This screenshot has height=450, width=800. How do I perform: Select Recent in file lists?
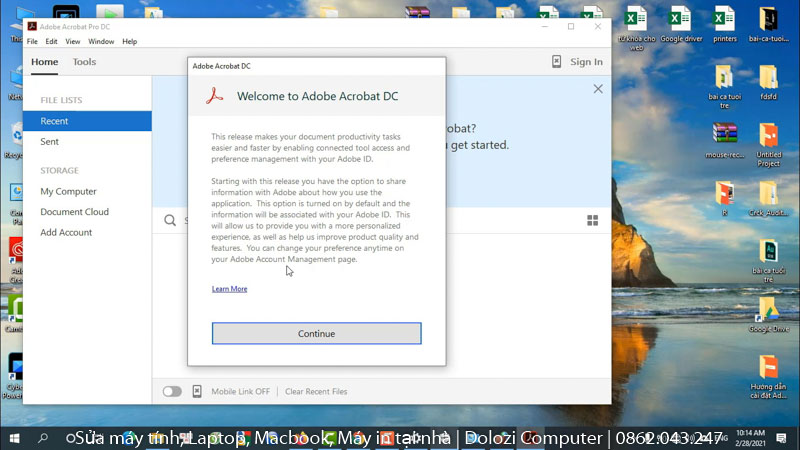pos(87,121)
